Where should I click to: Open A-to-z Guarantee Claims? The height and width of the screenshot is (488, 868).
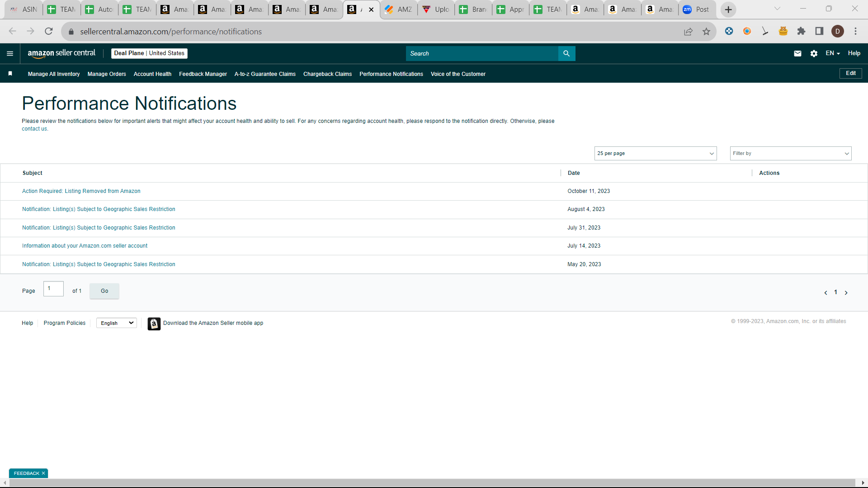pos(265,74)
